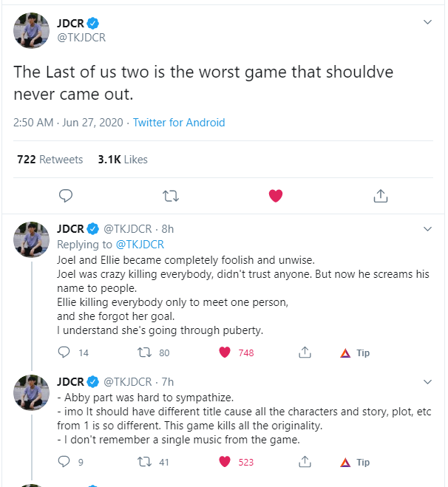Viewport: 448px width, 487px height.
Task: Open chevron menu on the 7h reply
Action: [428, 382]
